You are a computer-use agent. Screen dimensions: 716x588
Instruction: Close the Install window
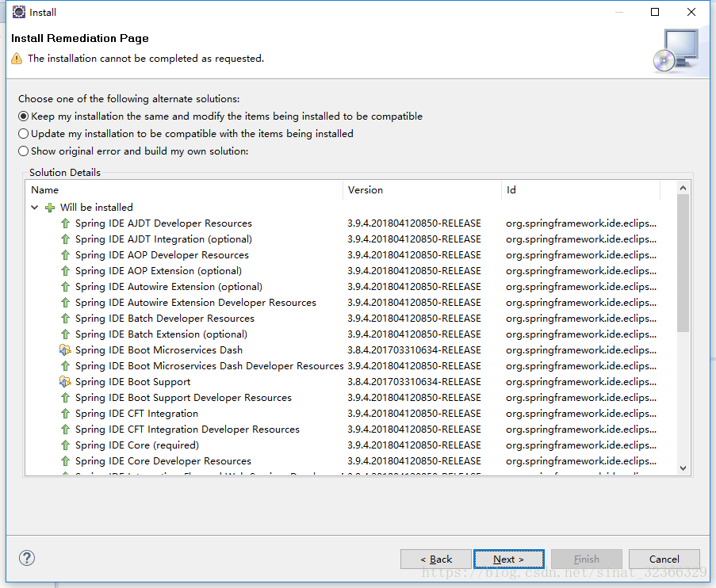click(691, 12)
